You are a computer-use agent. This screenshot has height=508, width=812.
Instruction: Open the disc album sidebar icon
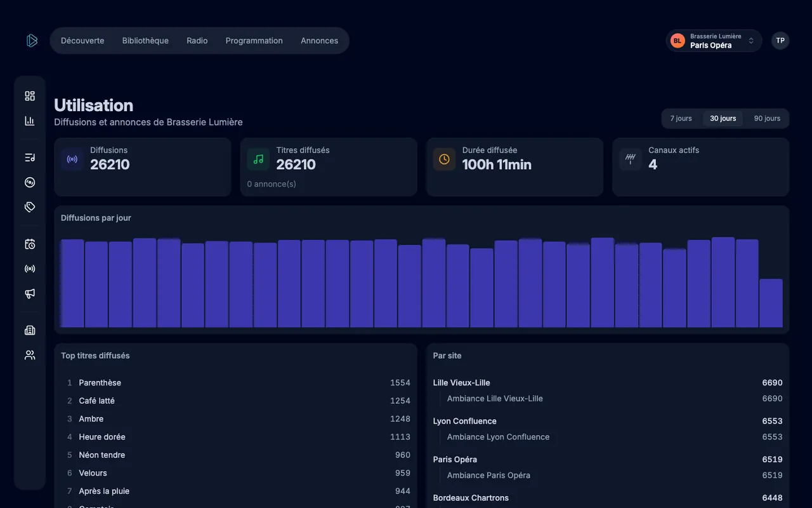click(x=30, y=182)
